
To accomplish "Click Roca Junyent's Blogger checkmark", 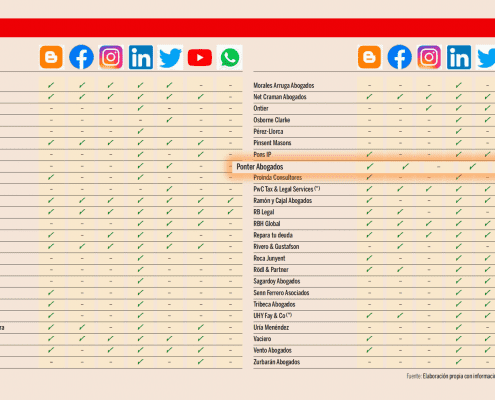I will (369, 258).
